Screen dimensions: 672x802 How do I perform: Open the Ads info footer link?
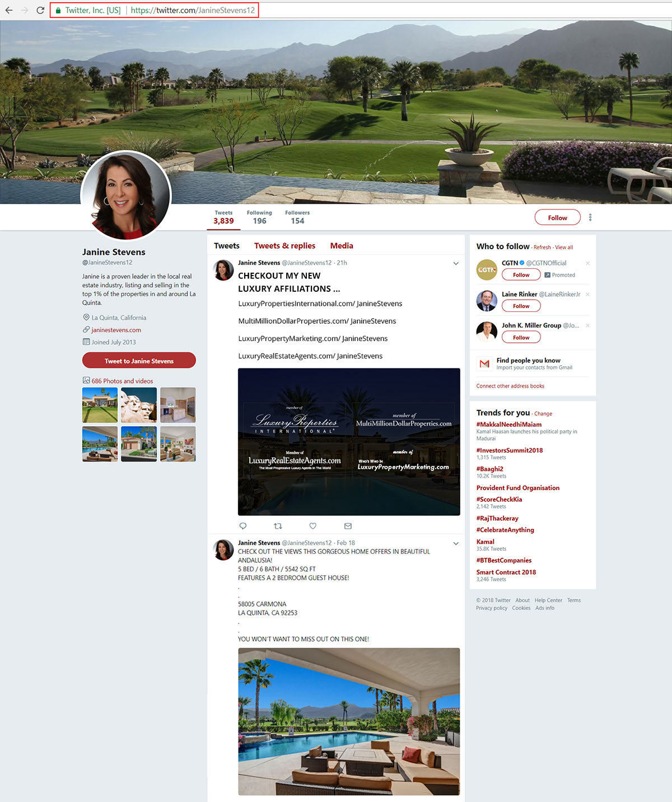[545, 608]
